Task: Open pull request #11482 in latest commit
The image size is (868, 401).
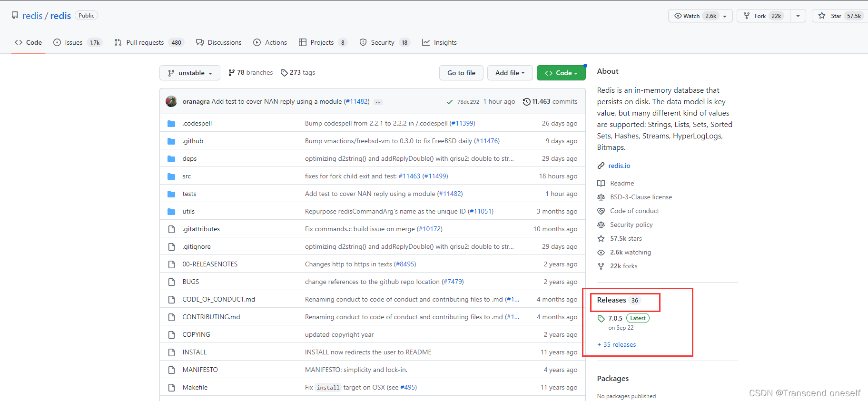Action: pyautogui.click(x=356, y=101)
